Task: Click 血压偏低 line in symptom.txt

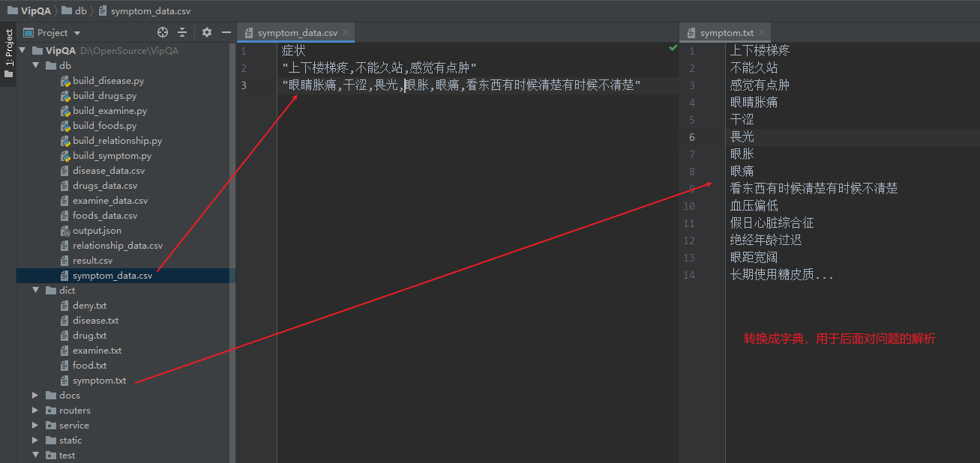Action: point(754,205)
